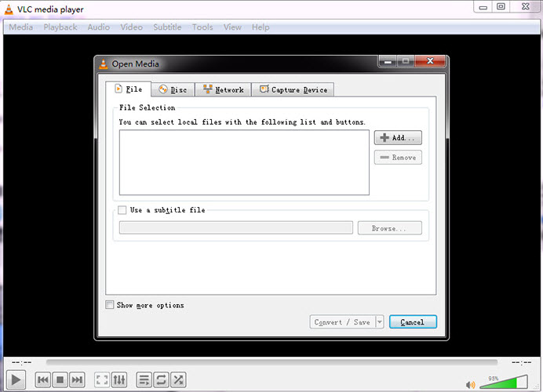Maximize the VLC media player window
The width and height of the screenshot is (543, 392).
[x=501, y=6]
